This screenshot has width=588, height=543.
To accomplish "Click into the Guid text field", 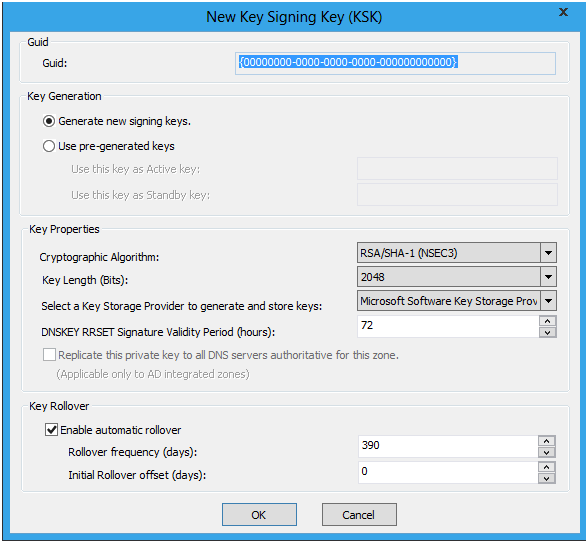I will tap(395, 63).
